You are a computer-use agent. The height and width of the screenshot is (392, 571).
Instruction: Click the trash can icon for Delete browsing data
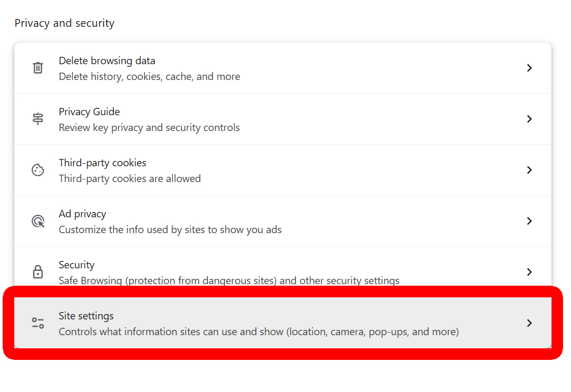pyautogui.click(x=38, y=68)
